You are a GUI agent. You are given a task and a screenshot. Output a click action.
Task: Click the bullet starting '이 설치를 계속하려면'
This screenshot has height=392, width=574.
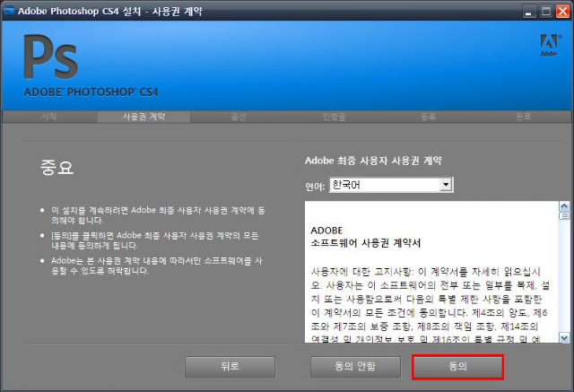(158, 215)
